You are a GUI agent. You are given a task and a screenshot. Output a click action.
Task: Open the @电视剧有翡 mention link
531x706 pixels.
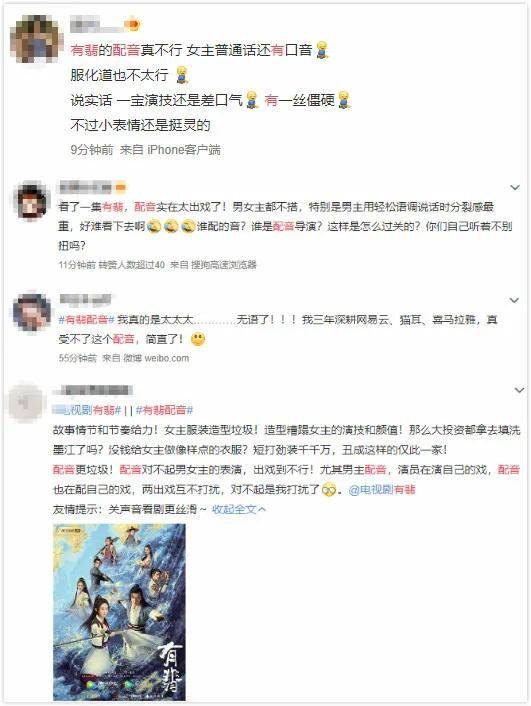382,490
